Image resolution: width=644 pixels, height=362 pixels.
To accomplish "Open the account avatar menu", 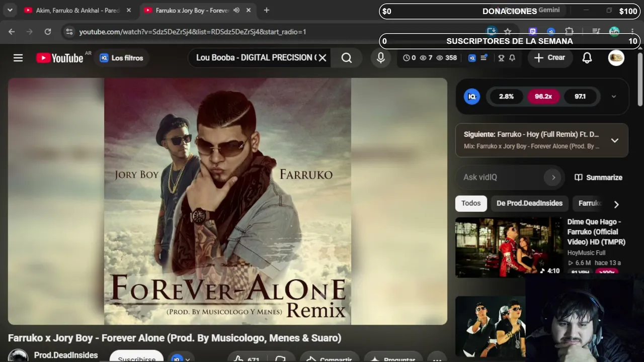I will click(x=616, y=58).
